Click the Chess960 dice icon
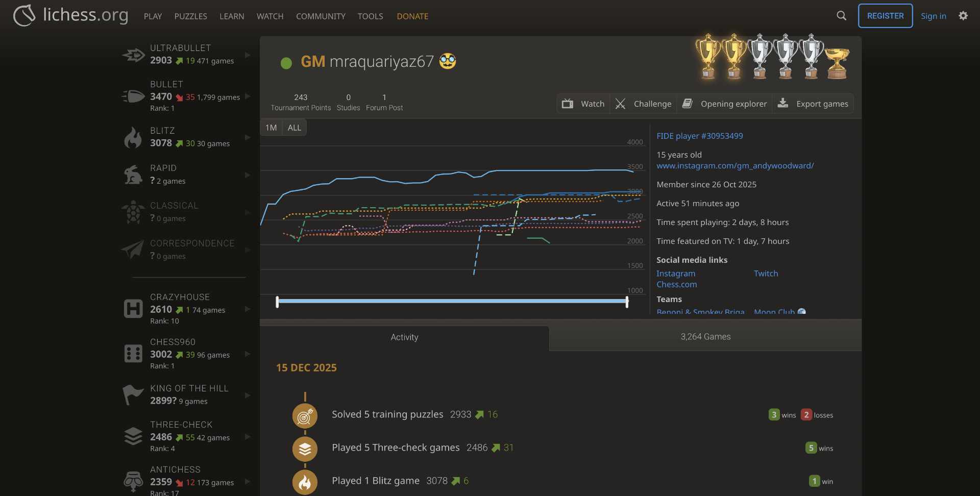 (x=133, y=353)
